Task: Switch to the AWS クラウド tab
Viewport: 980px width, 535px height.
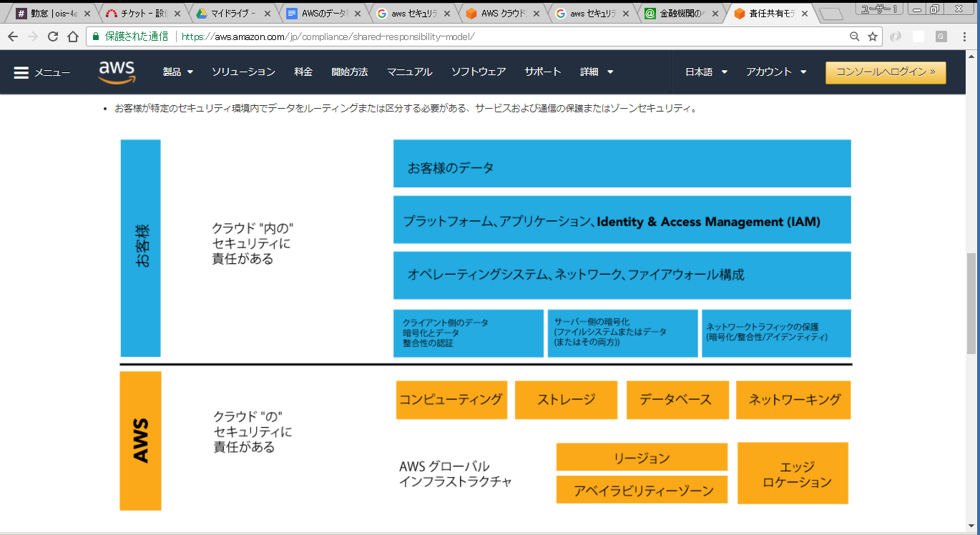Action: coord(501,14)
